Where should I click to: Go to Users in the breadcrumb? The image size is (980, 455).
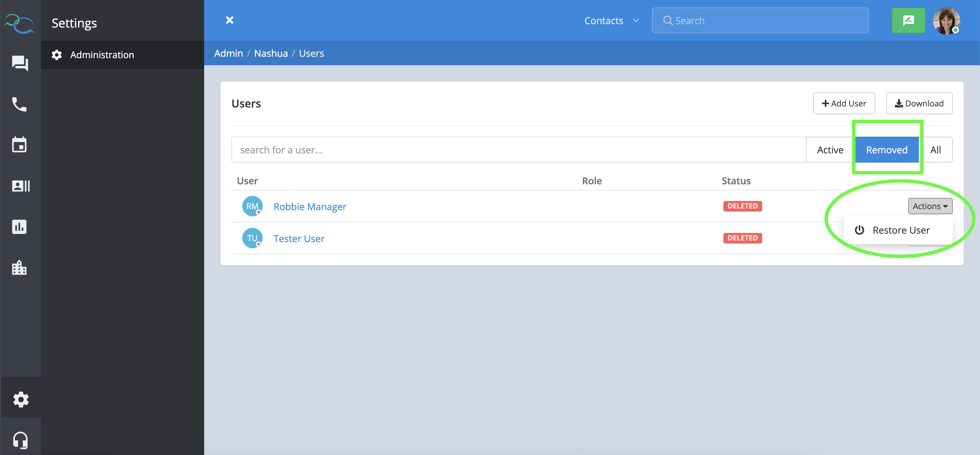click(x=311, y=53)
